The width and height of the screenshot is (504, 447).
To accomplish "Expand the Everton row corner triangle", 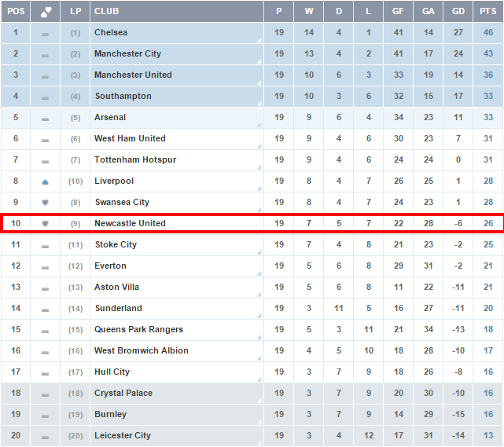I will (x=259, y=273).
